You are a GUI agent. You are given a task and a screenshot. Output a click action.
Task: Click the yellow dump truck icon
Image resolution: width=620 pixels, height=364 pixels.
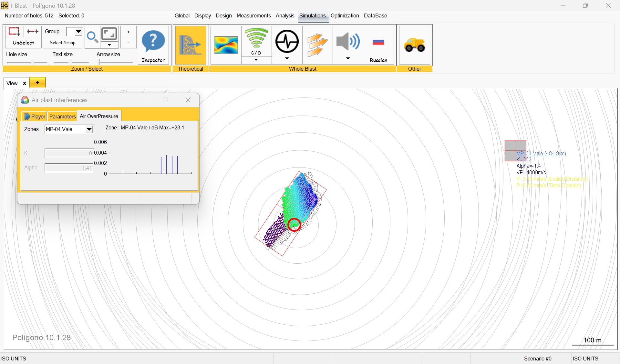pos(414,45)
